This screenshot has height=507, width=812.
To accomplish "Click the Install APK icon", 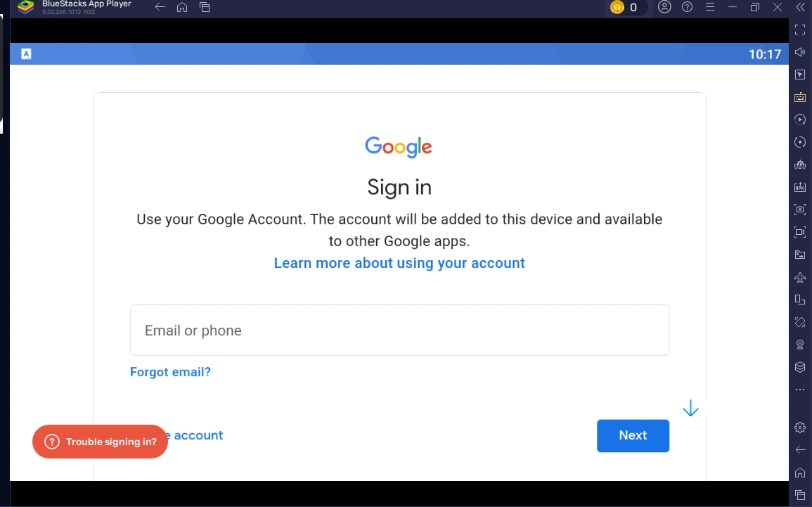I will [x=800, y=187].
